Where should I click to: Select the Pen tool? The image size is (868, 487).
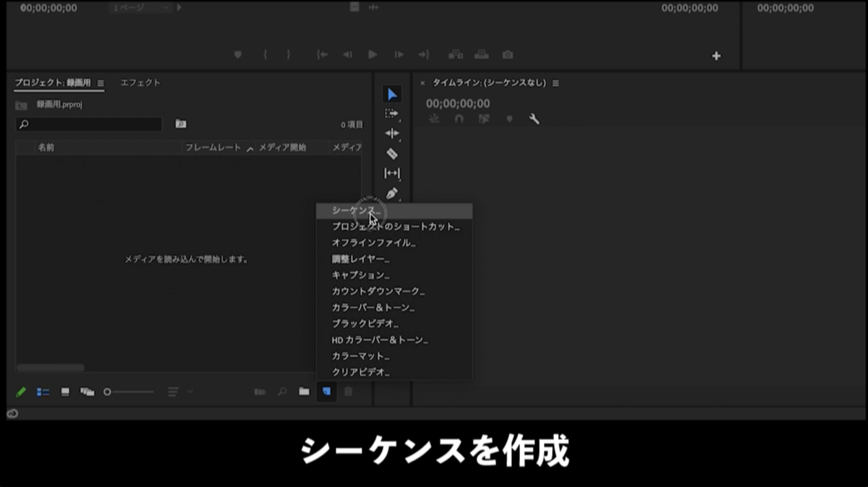(x=391, y=193)
